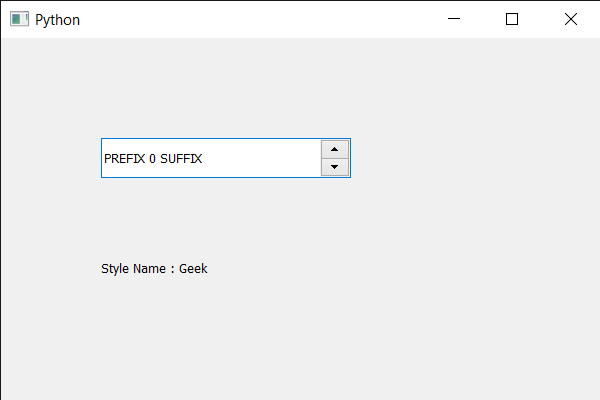Minimize the Python window
600x400 pixels.
tap(454, 19)
